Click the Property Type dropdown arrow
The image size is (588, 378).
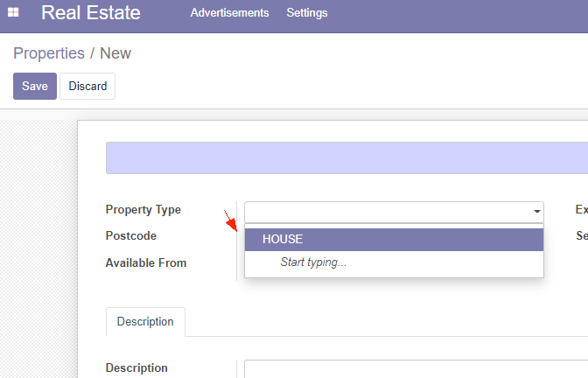click(x=536, y=212)
